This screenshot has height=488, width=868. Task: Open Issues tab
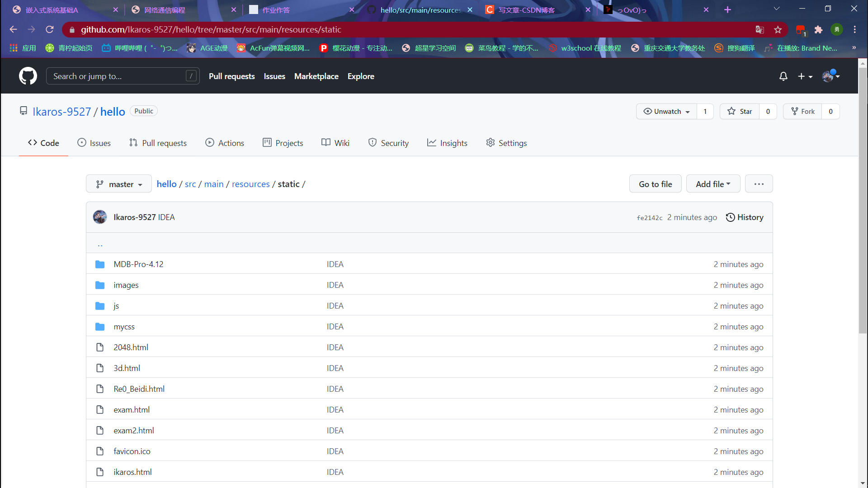(x=99, y=143)
